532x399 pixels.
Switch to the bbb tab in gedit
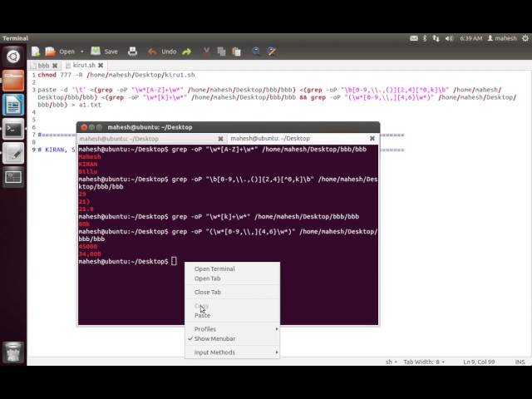tap(43, 65)
